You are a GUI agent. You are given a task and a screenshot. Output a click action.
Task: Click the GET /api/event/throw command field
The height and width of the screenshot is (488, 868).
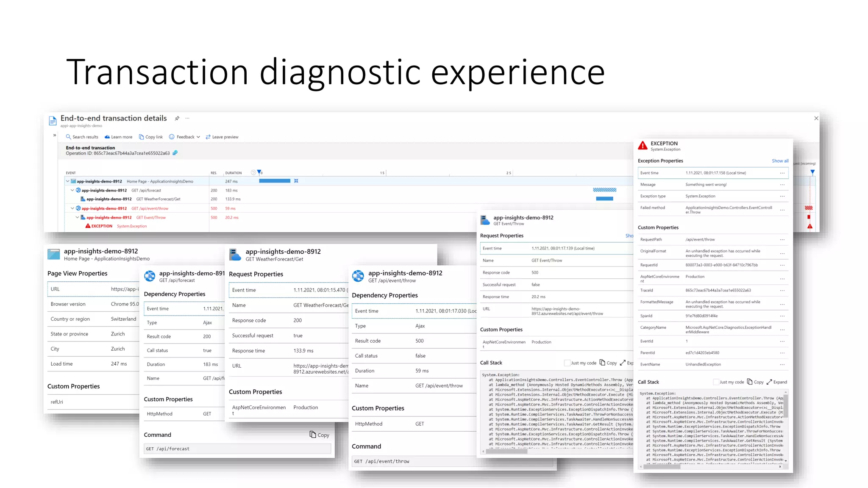click(453, 462)
